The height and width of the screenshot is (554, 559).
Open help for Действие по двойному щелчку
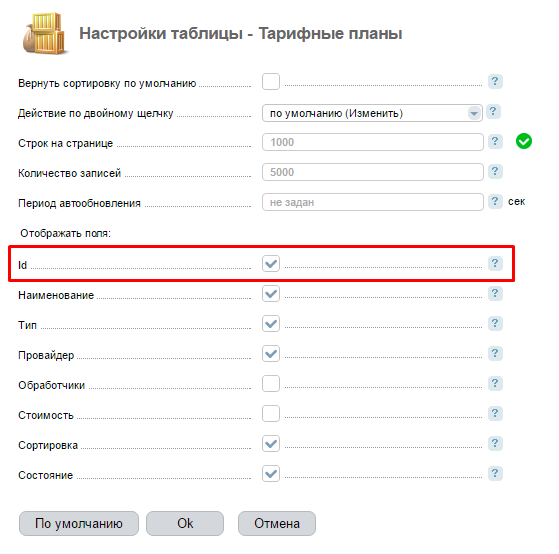pos(493,112)
